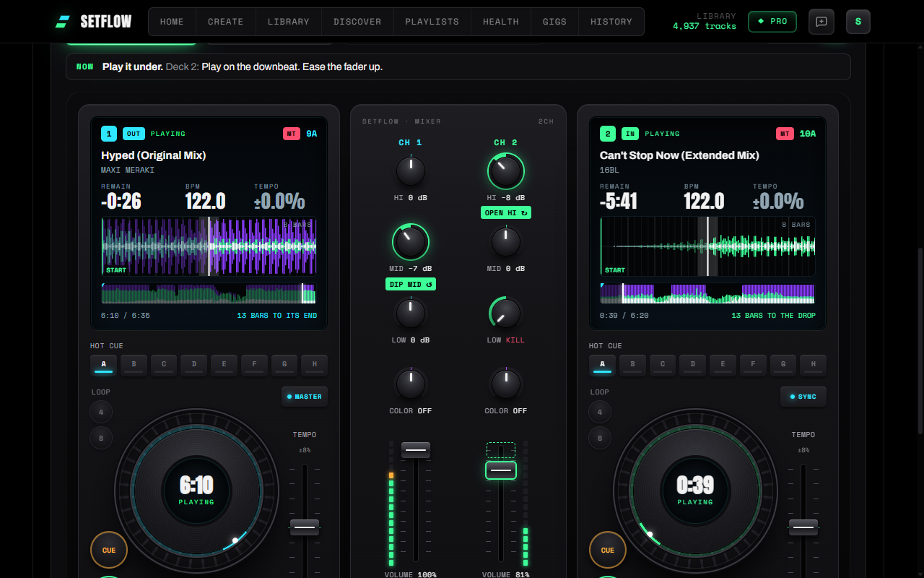The width and height of the screenshot is (924, 578).
Task: Click the Hyped track overview waveform
Action: point(209,293)
